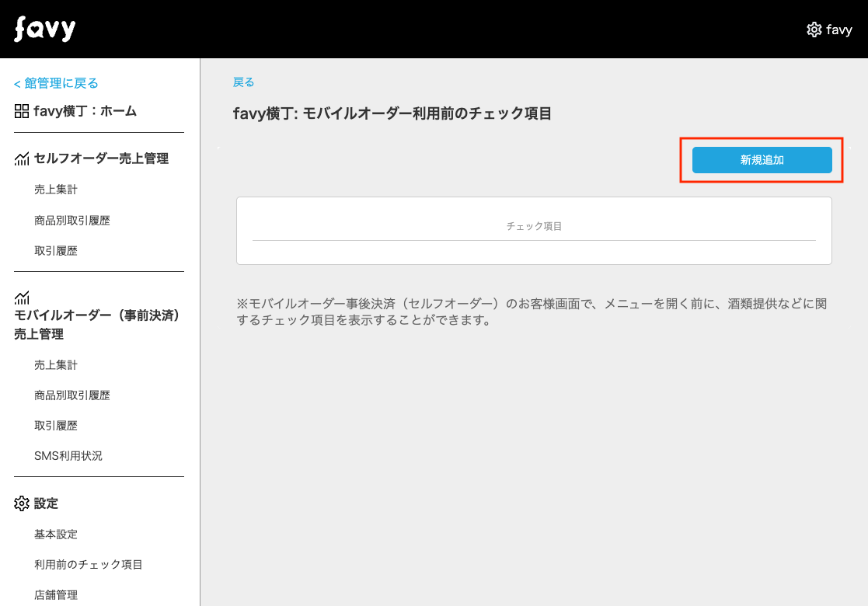Click the ※モバイルオーダー事後決済 note text
868x606 pixels.
pyautogui.click(x=532, y=312)
